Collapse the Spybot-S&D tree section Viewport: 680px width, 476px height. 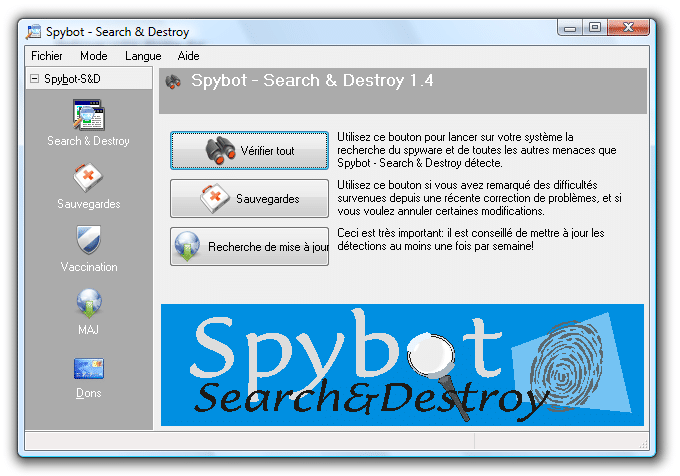(x=34, y=78)
